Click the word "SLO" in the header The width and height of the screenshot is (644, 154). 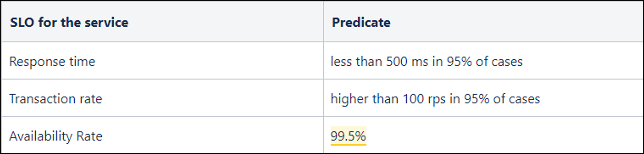pyautogui.click(x=22, y=23)
